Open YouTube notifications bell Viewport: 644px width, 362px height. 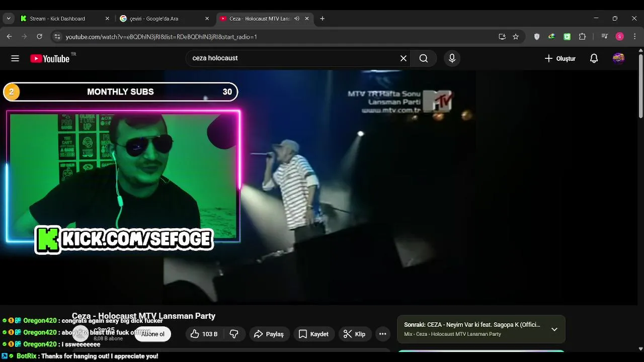pyautogui.click(x=594, y=58)
